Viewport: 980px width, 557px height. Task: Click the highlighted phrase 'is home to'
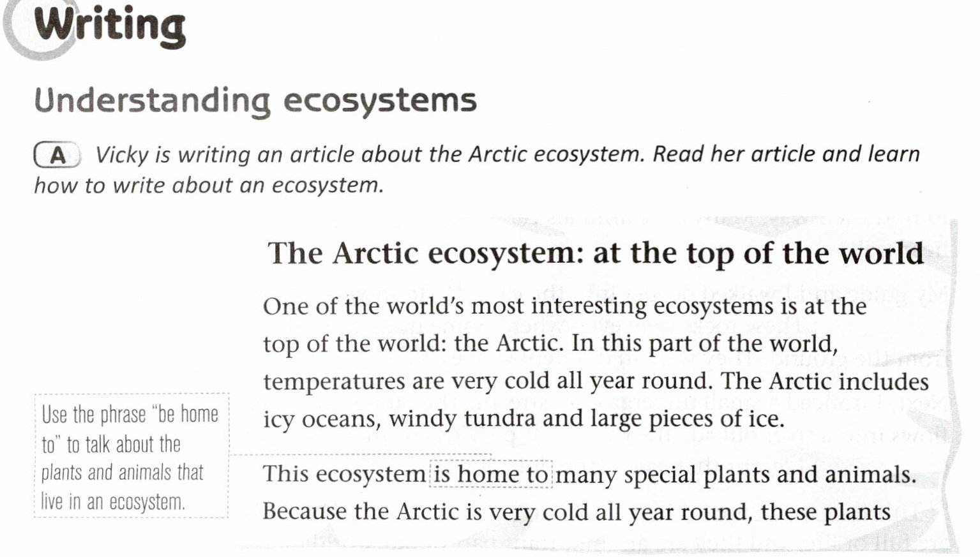[491, 474]
